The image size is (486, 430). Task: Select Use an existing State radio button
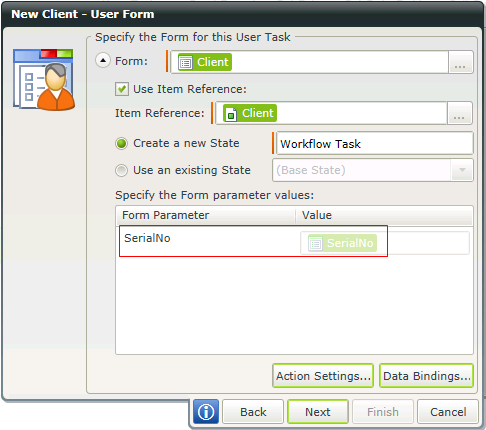[121, 170]
